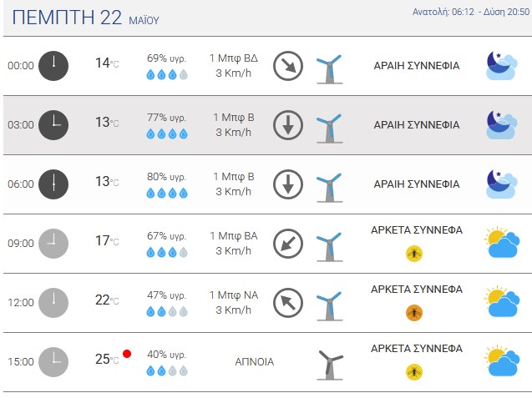Click the night cloud weather icon at 06:00

pyautogui.click(x=502, y=184)
